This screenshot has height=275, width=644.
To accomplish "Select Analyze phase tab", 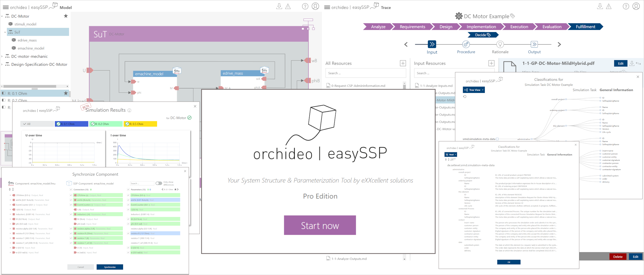I will [378, 27].
